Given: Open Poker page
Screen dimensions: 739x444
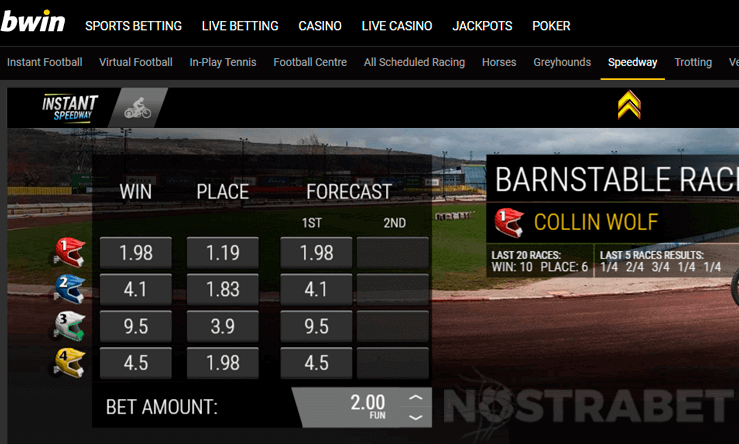Looking at the screenshot, I should (x=551, y=26).
